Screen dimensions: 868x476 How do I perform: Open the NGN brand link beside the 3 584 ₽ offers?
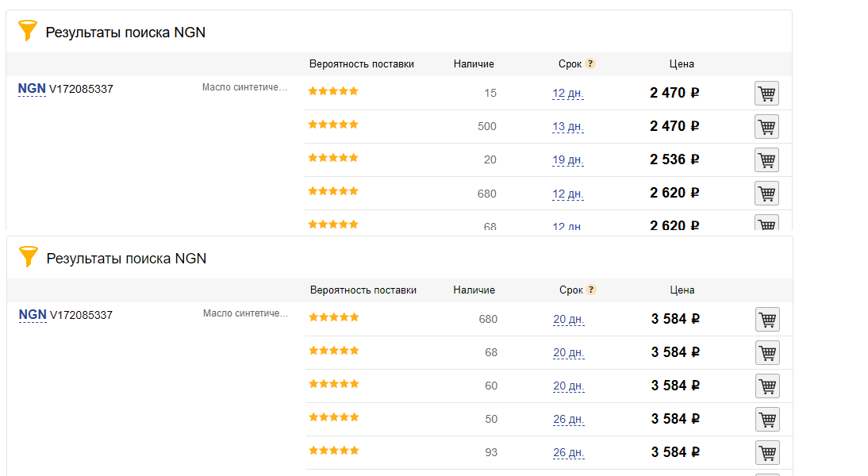[x=33, y=314]
